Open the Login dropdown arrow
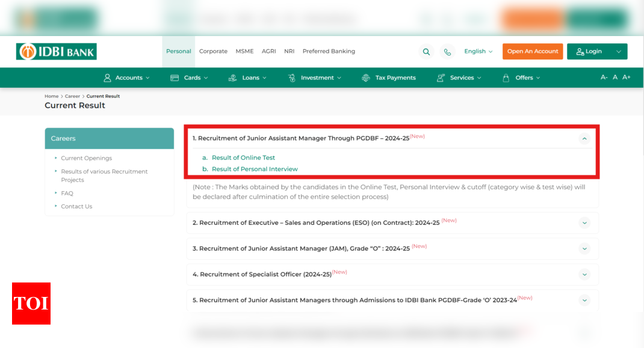The image size is (644, 348). 619,52
